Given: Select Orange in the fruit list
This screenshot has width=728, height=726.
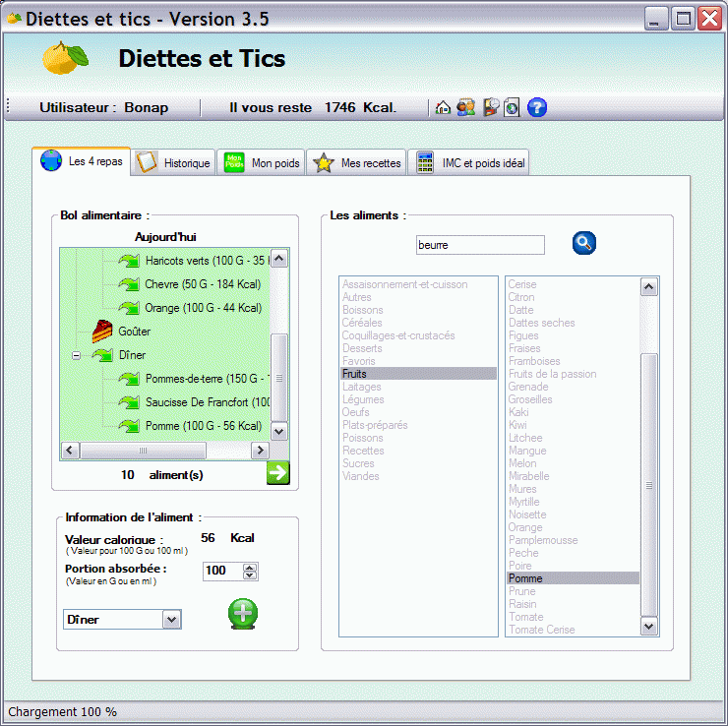Looking at the screenshot, I should 525,527.
